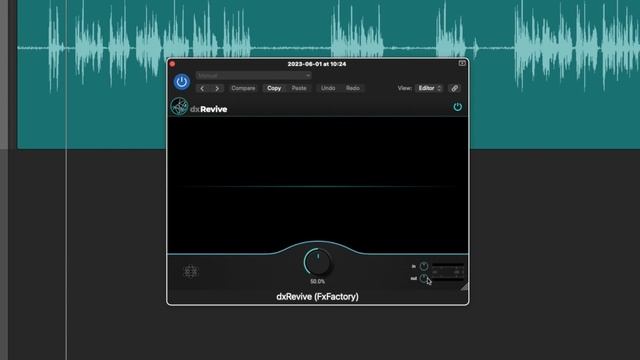Image resolution: width=640 pixels, height=360 pixels.
Task: Click the 50.0% amount knob
Action: (318, 262)
